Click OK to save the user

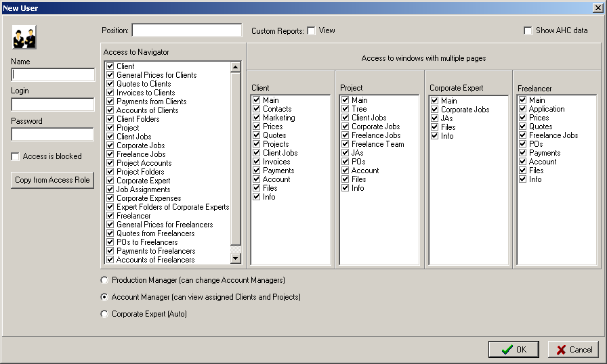tap(514, 350)
